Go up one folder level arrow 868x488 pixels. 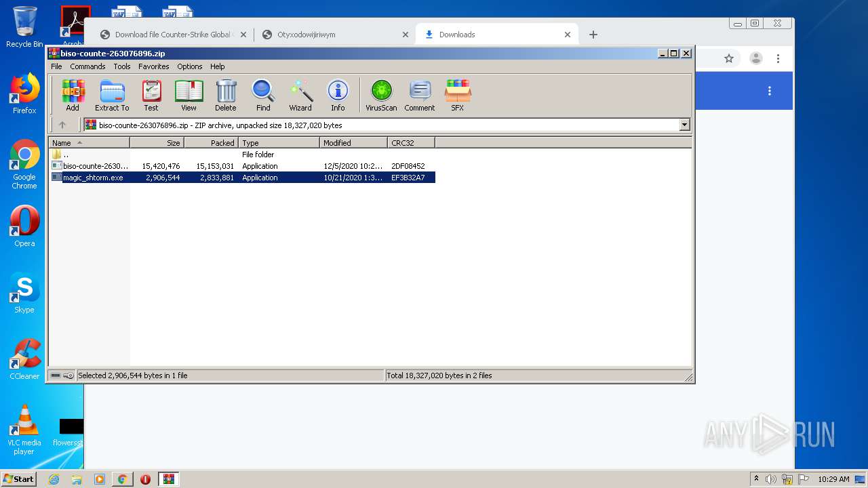point(62,125)
